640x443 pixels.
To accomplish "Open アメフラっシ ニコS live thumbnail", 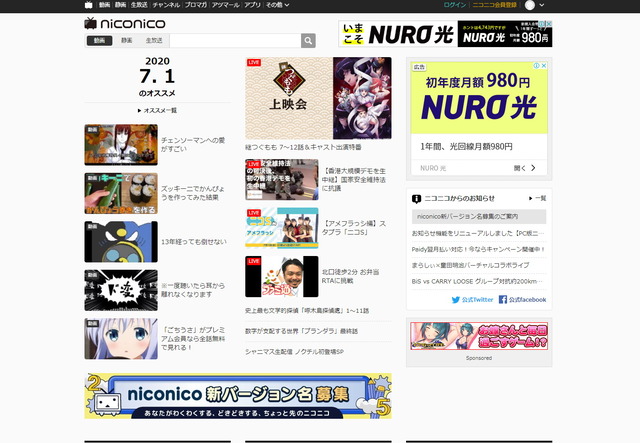I will pyautogui.click(x=282, y=228).
